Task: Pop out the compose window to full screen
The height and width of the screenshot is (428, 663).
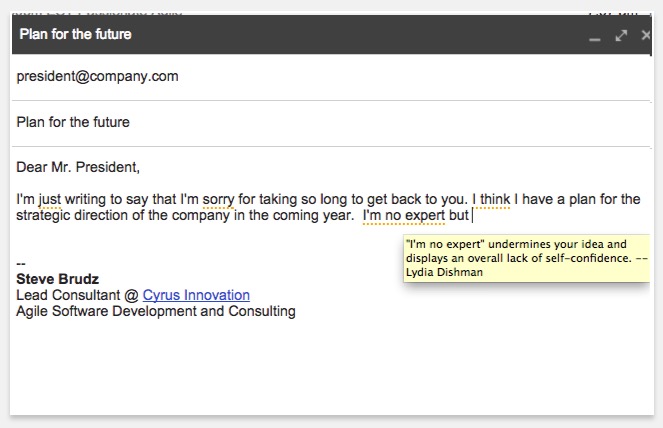Action: coord(621,35)
